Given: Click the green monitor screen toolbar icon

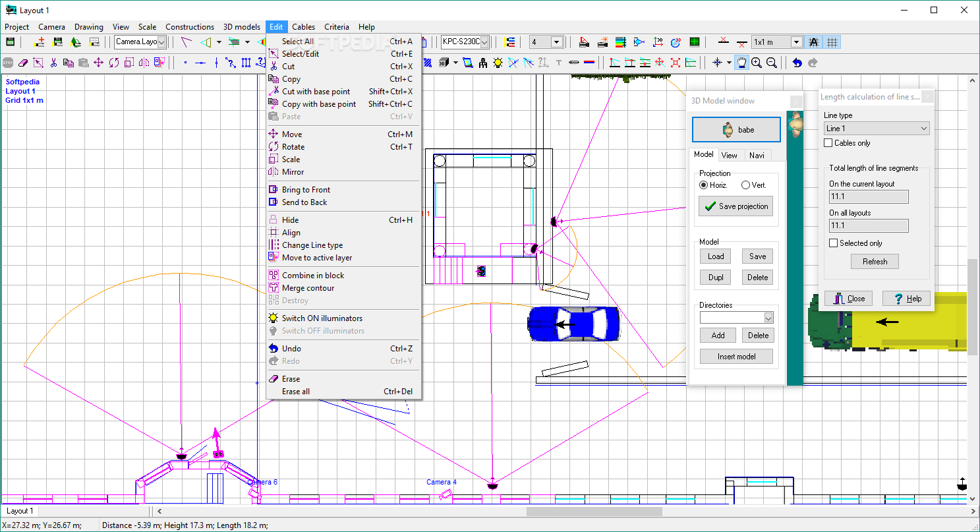Looking at the screenshot, I should 694,42.
